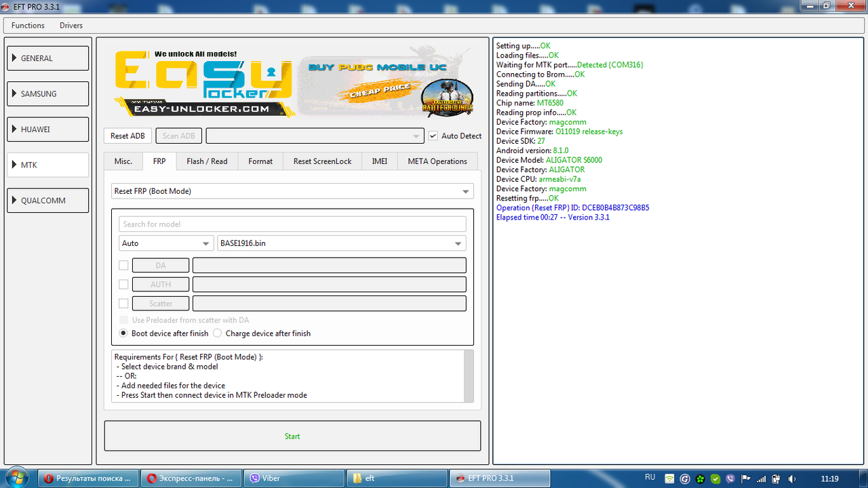Enable the AUTH file checkbox
Viewport: 868px width, 488px height.
123,284
